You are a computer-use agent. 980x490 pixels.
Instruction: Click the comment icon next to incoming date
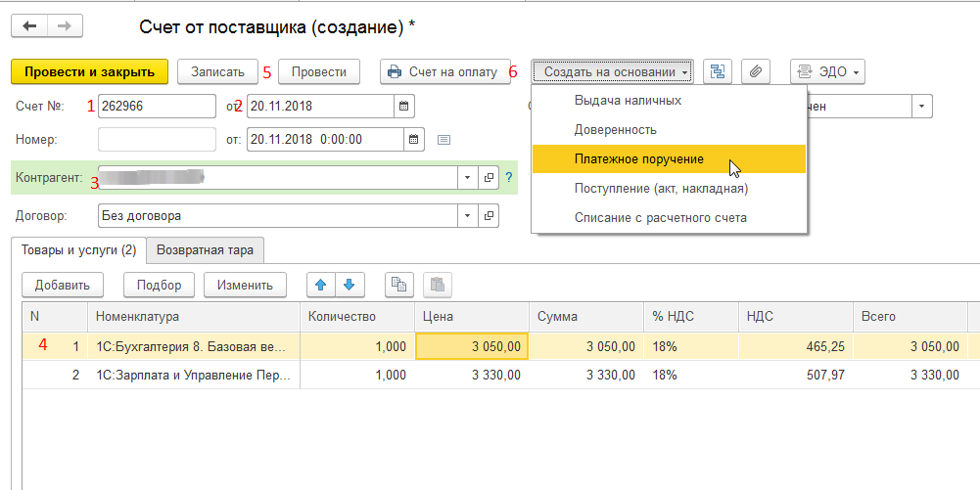click(443, 139)
